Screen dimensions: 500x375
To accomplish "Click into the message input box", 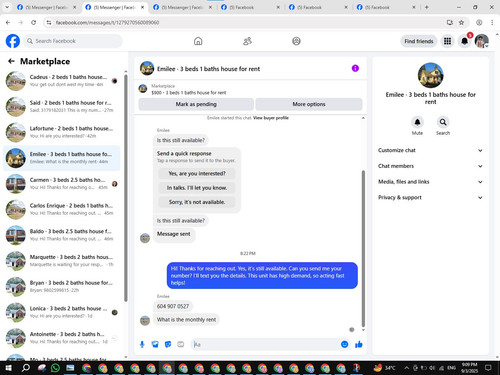I will tap(265, 344).
